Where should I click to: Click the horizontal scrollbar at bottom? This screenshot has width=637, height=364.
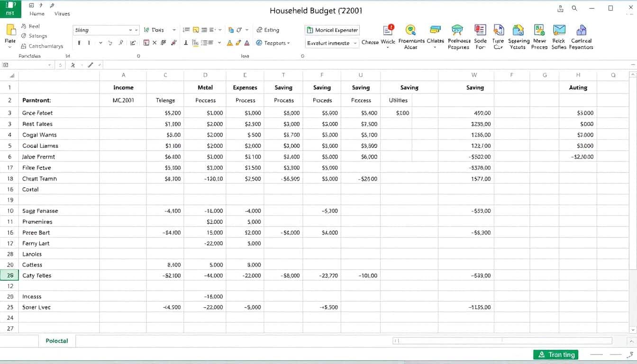[502, 341]
